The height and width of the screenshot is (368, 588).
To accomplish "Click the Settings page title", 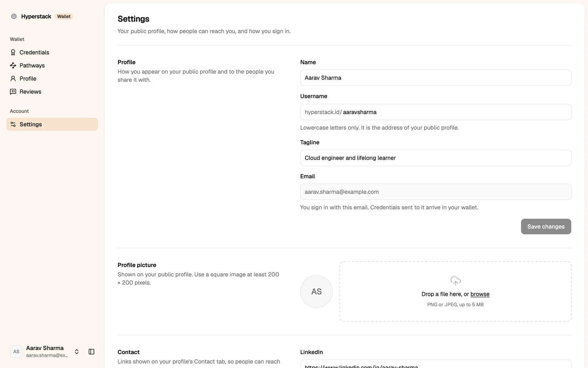I will click(x=133, y=19).
